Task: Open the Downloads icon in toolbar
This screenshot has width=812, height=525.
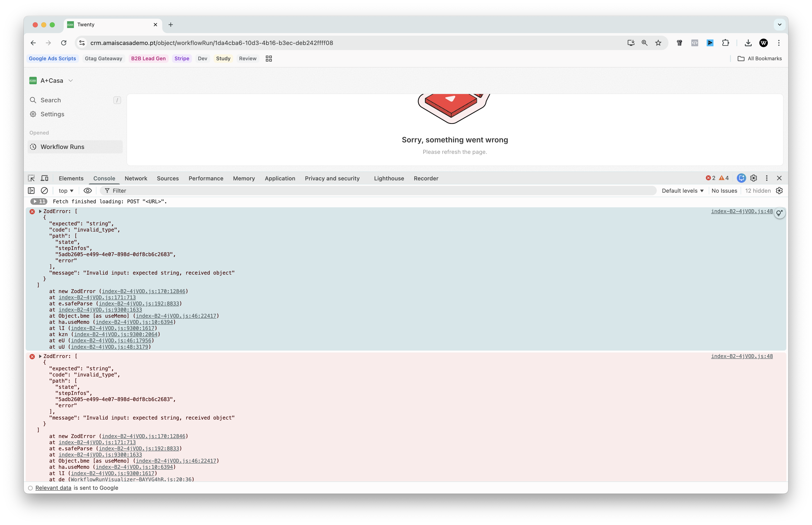Action: click(748, 43)
